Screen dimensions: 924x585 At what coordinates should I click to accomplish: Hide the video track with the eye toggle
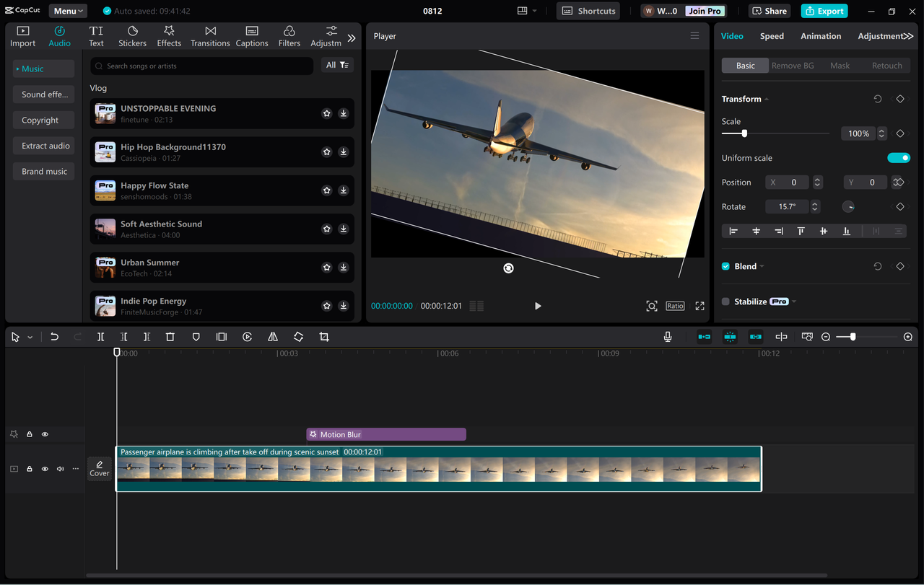pos(45,468)
